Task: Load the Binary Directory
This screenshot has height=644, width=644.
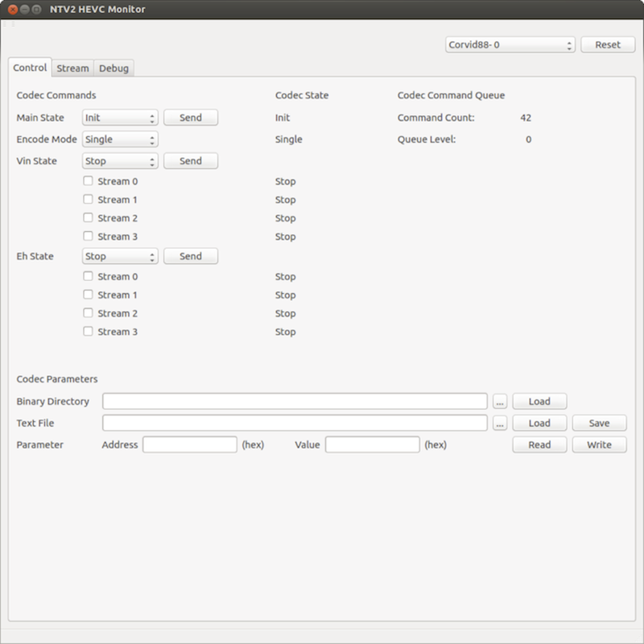Action: pos(539,402)
